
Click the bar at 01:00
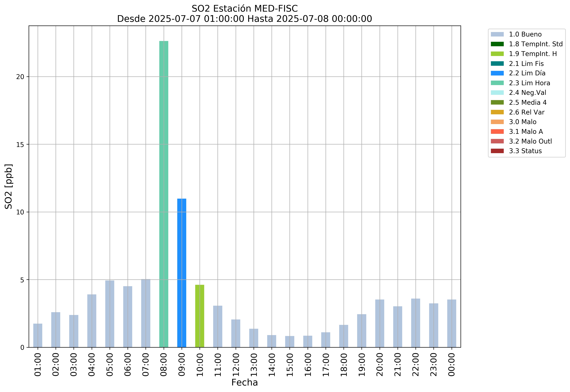[38, 336]
